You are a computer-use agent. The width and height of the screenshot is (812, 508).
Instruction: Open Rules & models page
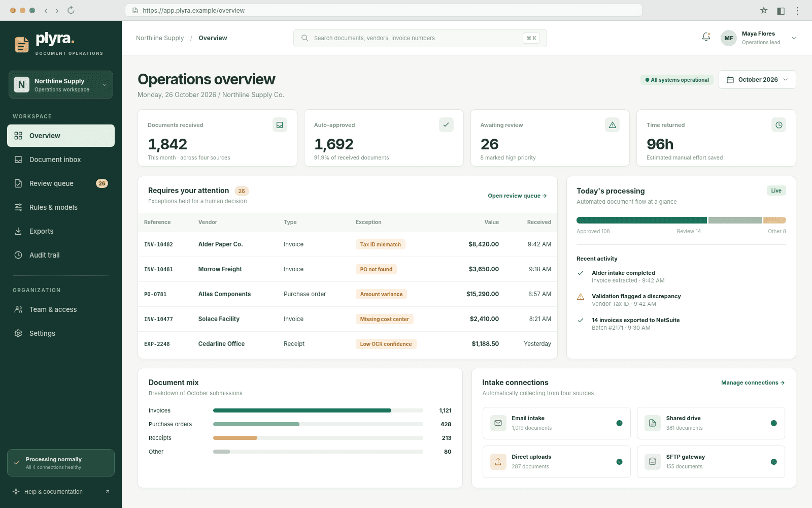[61, 207]
